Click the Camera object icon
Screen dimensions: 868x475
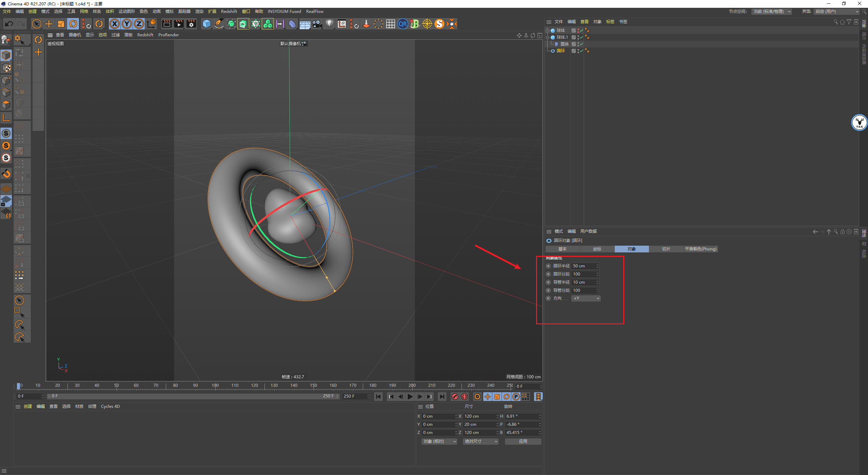(317, 24)
